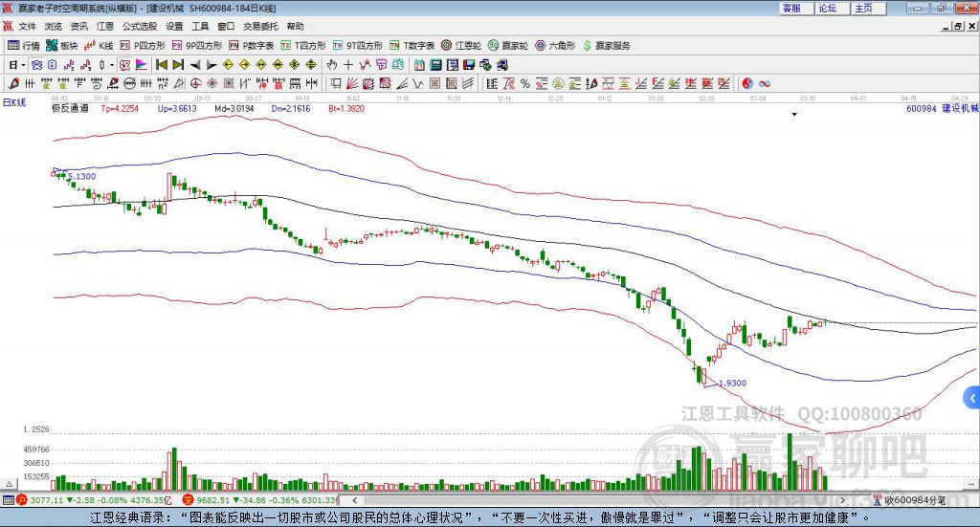Step chart right with black arrow
The height and width of the screenshot is (527, 980).
[212, 65]
